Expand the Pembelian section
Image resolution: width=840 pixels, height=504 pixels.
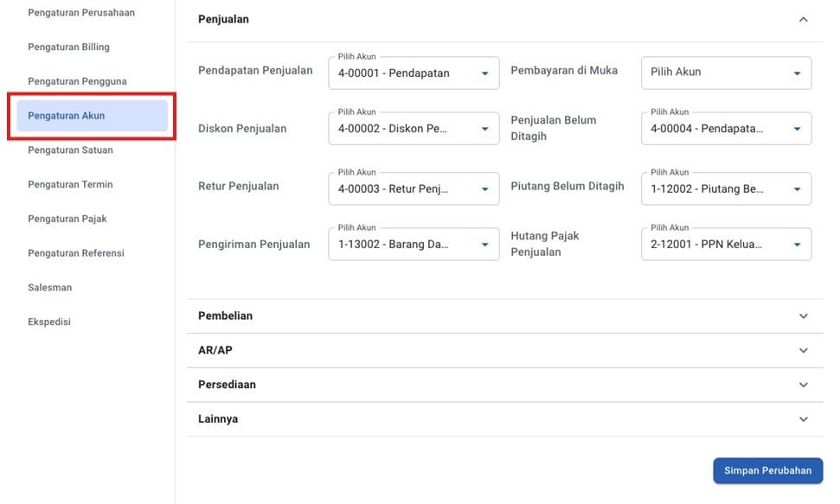coord(803,316)
